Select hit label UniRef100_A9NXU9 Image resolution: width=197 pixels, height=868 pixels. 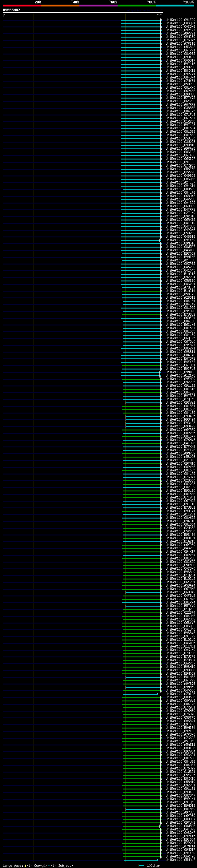coord(180,453)
